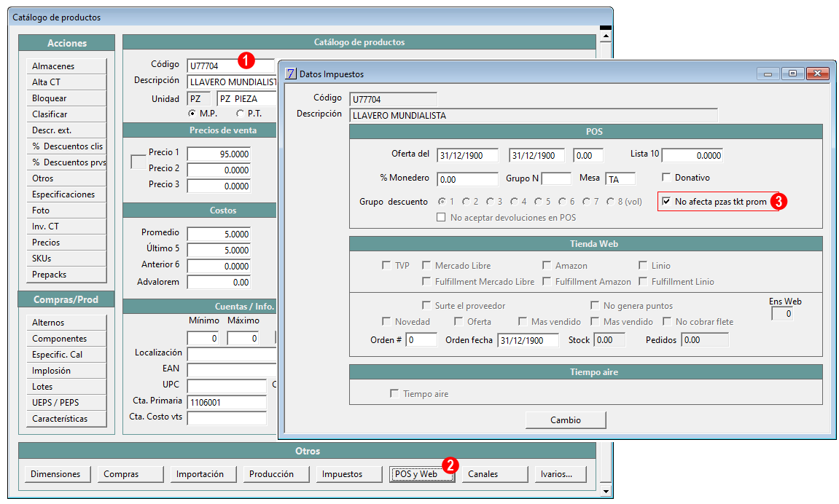Open the Canales button

pos(495,474)
